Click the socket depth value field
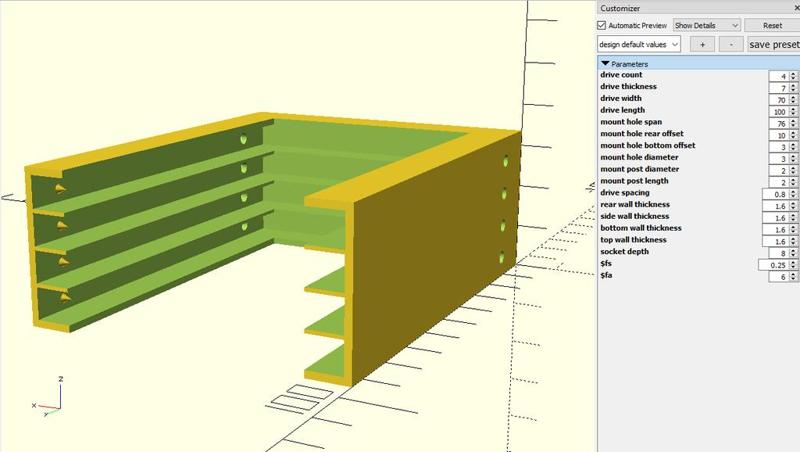 point(779,253)
